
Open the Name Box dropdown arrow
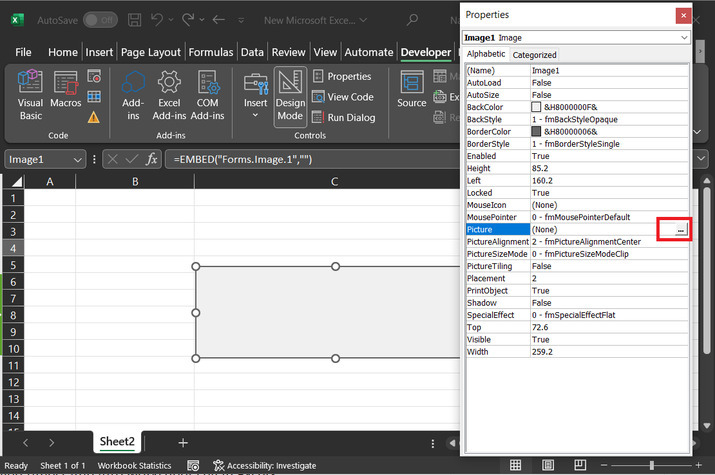click(x=78, y=159)
